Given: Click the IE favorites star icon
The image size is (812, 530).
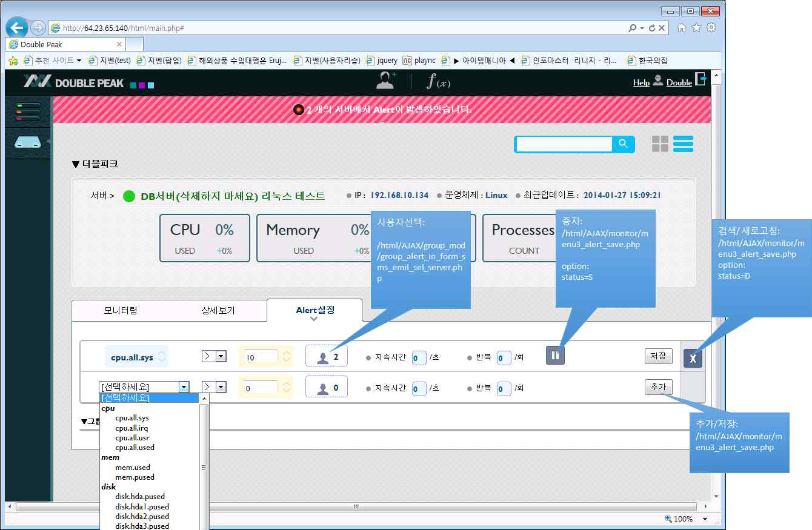Looking at the screenshot, I should [x=696, y=27].
